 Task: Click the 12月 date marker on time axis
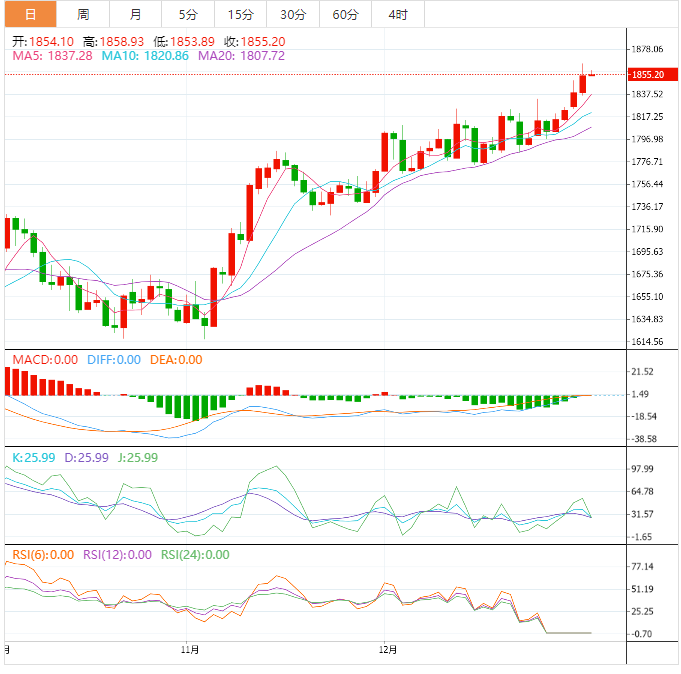click(388, 650)
